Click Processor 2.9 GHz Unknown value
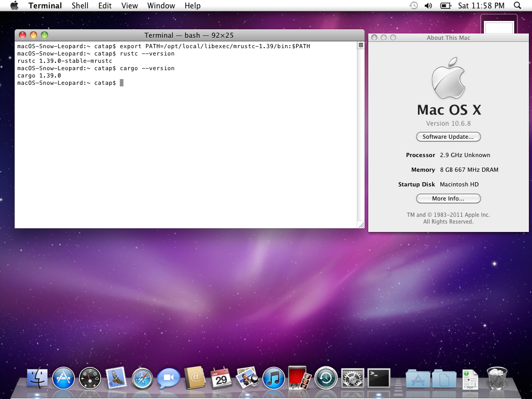 tap(465, 155)
